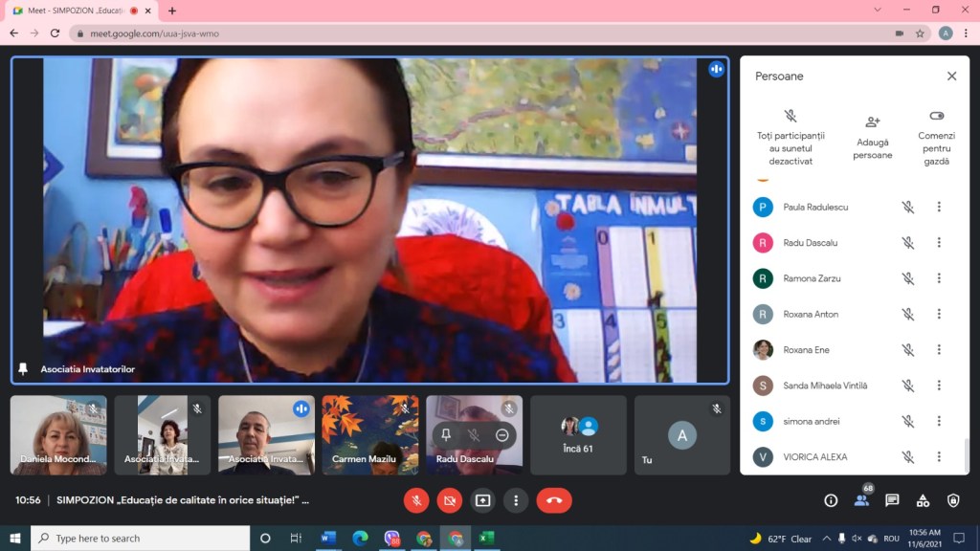The image size is (980, 551).
Task: Unmute your microphone in the call bar
Action: [x=416, y=500]
